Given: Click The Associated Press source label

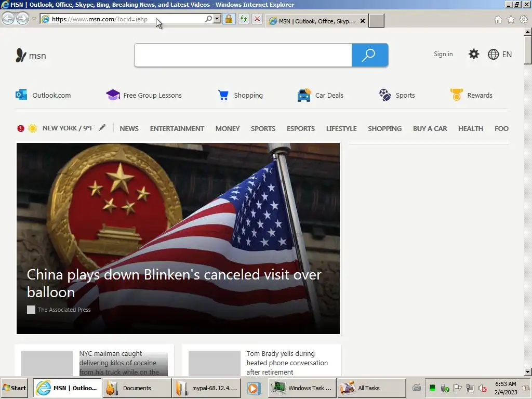Looking at the screenshot, I should coord(64,310).
